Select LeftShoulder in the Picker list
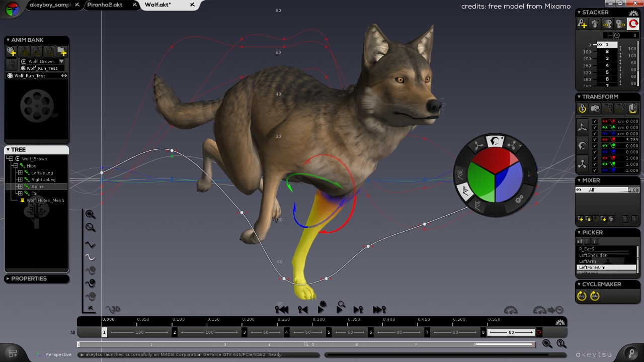Viewport: 644px width, 362px height. point(593,255)
